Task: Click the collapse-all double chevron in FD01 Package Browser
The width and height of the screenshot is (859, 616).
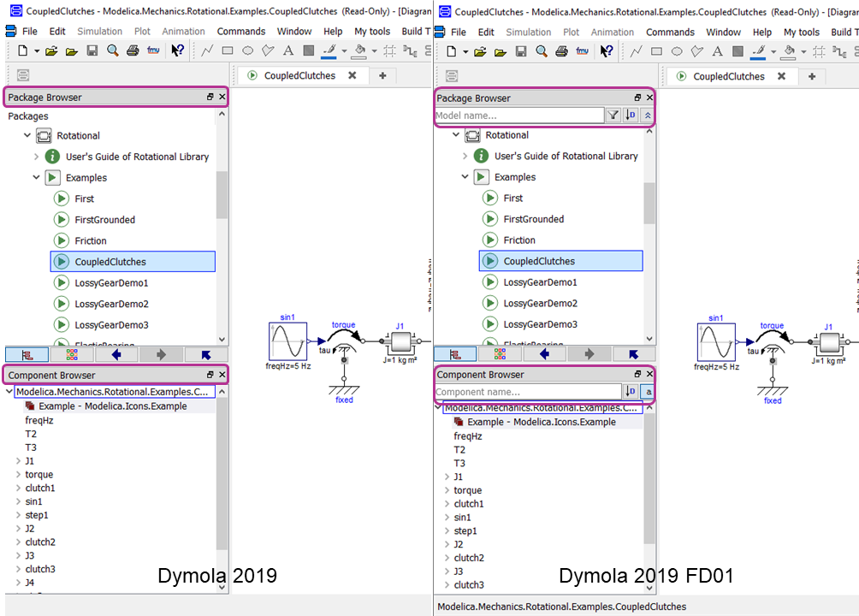Action: point(648,115)
